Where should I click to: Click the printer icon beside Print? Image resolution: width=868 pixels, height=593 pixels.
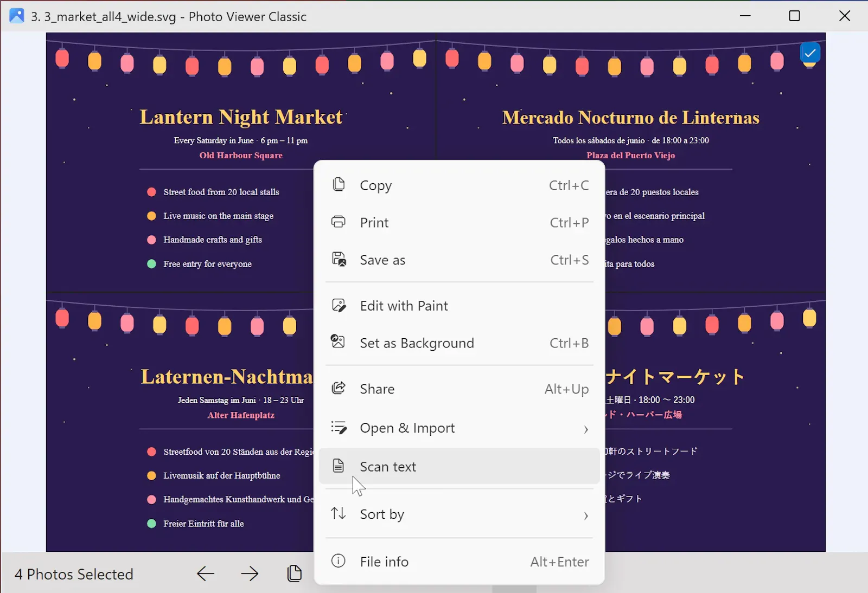[x=339, y=222]
